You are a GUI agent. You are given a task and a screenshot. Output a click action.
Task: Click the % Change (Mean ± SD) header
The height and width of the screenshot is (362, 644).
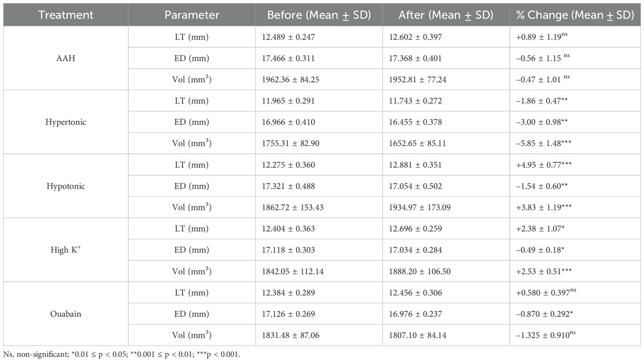575,15
